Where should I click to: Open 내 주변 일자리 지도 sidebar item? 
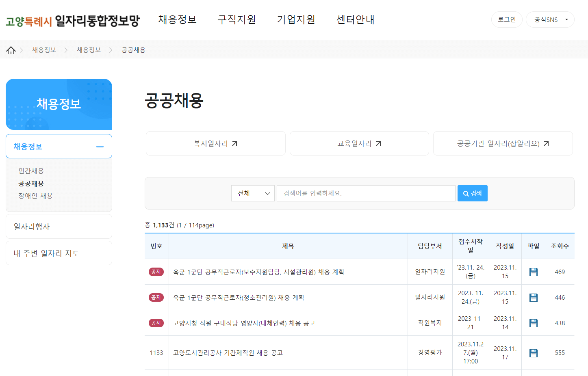(x=59, y=253)
